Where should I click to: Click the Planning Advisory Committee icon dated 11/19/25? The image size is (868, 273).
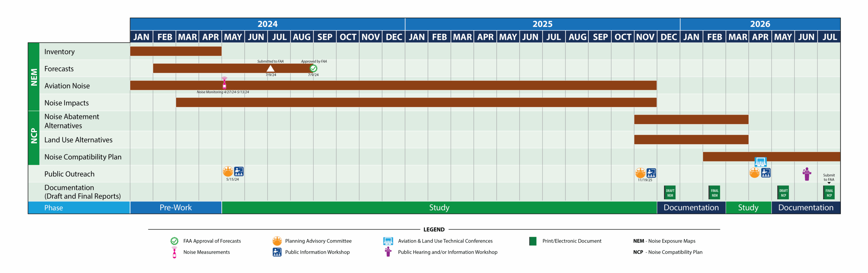[640, 173]
